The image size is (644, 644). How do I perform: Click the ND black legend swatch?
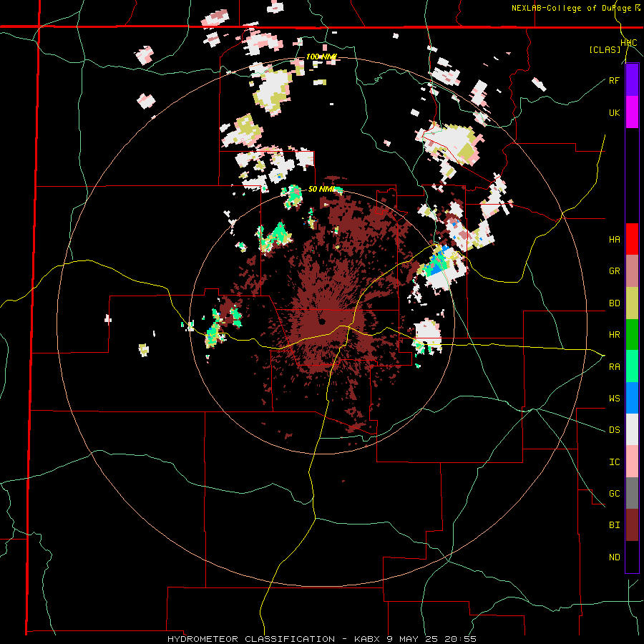(632, 557)
